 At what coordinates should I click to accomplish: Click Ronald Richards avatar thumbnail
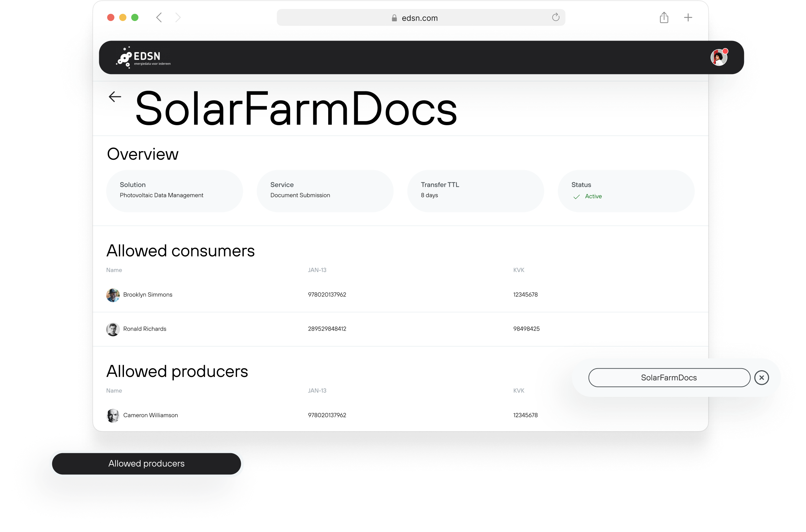click(x=113, y=329)
